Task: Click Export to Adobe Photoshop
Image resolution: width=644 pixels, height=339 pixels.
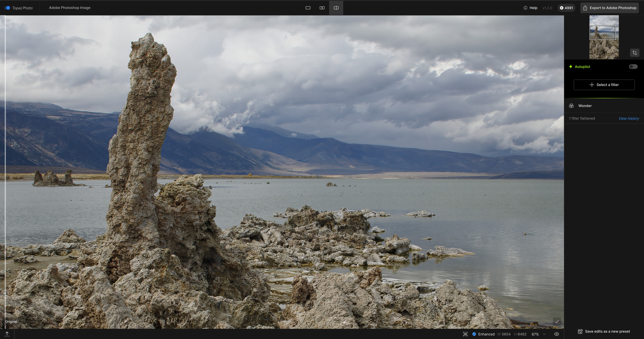Action: pos(609,8)
